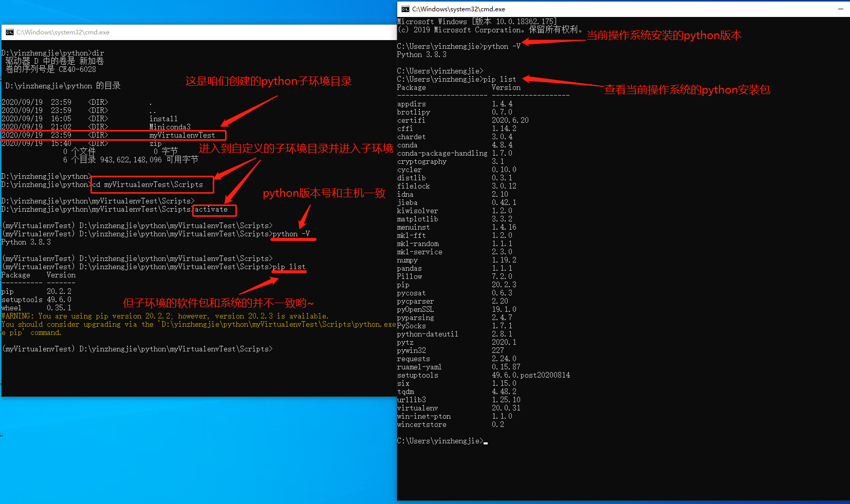
Task: Select the boxed 'activate' command text
Action: pyautogui.click(x=214, y=210)
